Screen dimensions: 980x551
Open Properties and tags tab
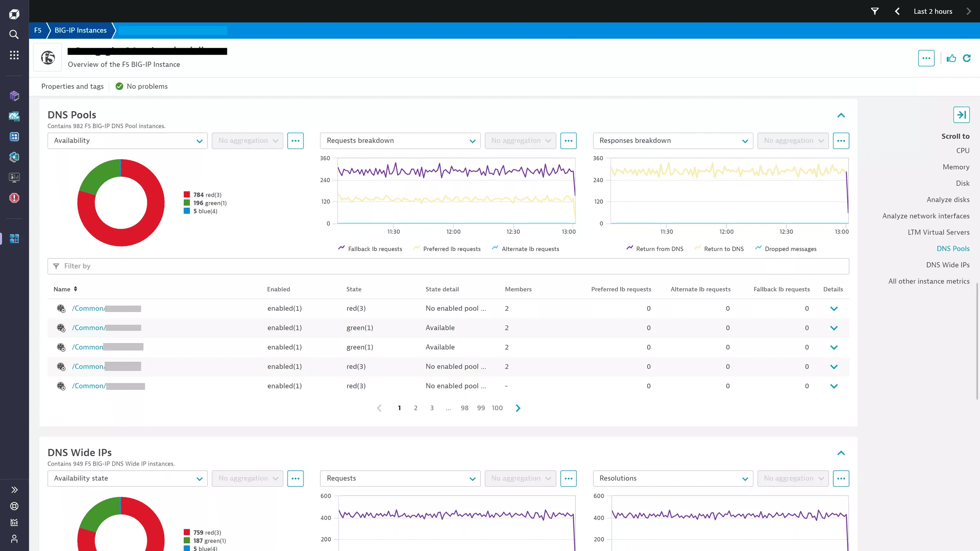click(72, 86)
